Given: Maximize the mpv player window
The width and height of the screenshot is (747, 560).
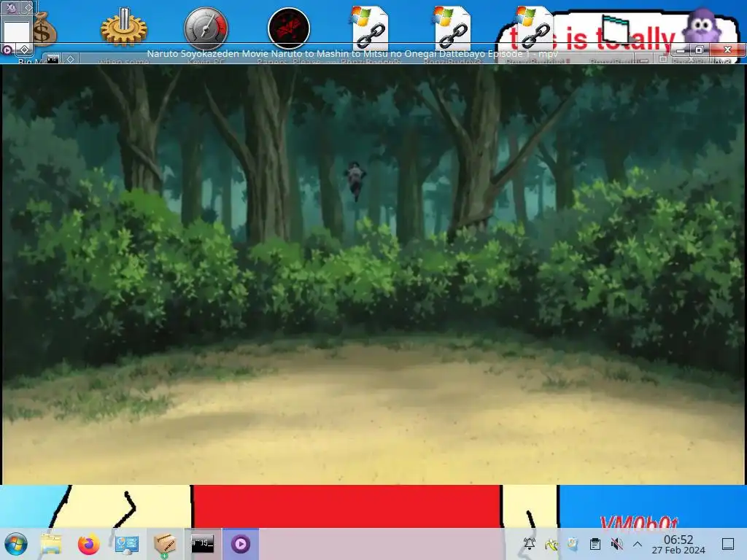Looking at the screenshot, I should click(x=700, y=50).
